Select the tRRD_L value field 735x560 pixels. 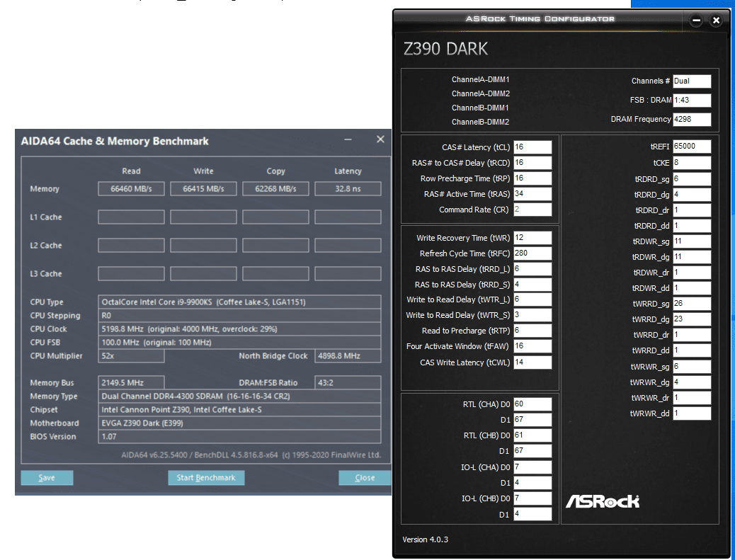click(532, 269)
